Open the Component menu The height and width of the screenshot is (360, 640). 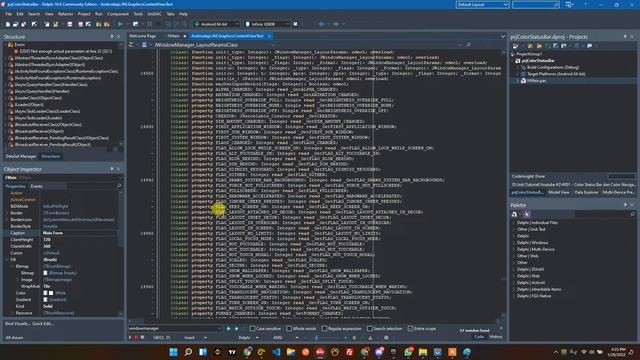118,14
